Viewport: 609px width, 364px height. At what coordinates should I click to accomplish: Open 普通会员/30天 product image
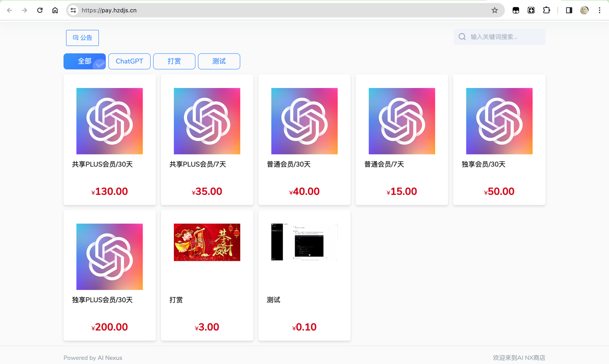point(304,121)
